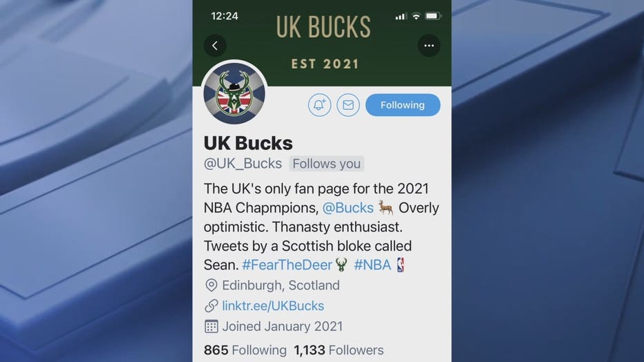Viewport: 644px width, 362px height.
Task: Toggle the Following button
Action: pos(403,105)
